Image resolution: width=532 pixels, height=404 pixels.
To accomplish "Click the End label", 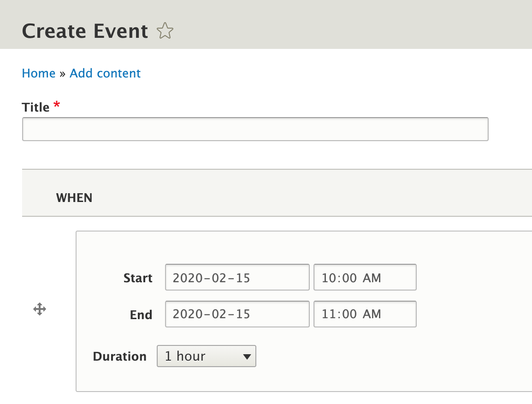I will click(x=141, y=315).
